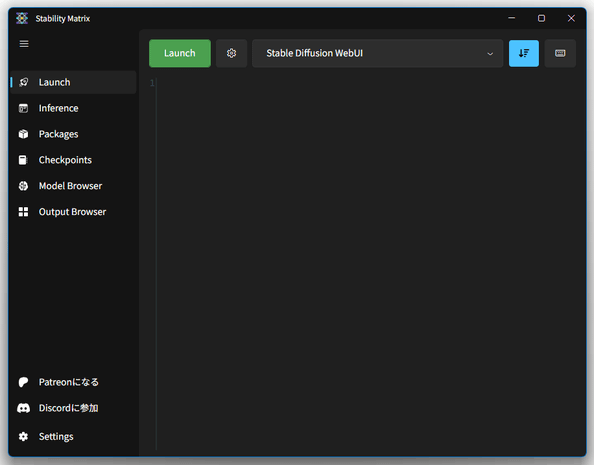Expand the Stable Diffusion WebUI package dropdown
Screen dimensions: 594x465
377,53
